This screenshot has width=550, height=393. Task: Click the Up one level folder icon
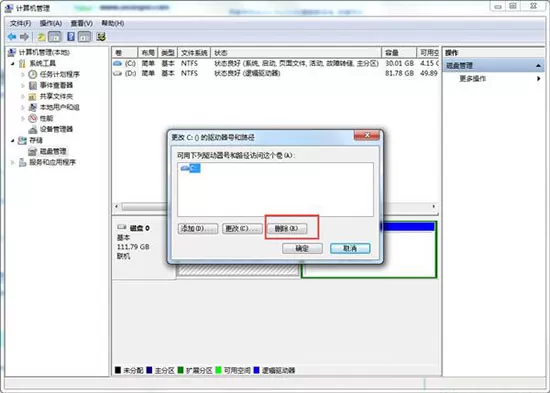click(x=41, y=36)
